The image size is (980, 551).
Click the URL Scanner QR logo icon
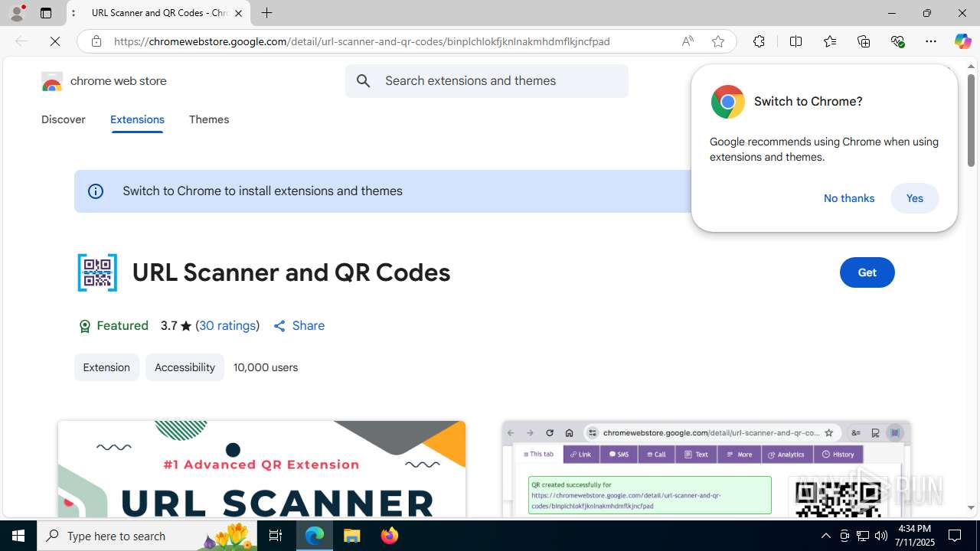(97, 272)
